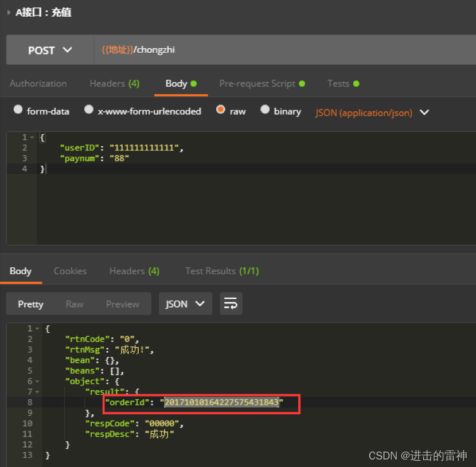Open the response Body tab
The width and height of the screenshot is (476, 467).
point(21,271)
